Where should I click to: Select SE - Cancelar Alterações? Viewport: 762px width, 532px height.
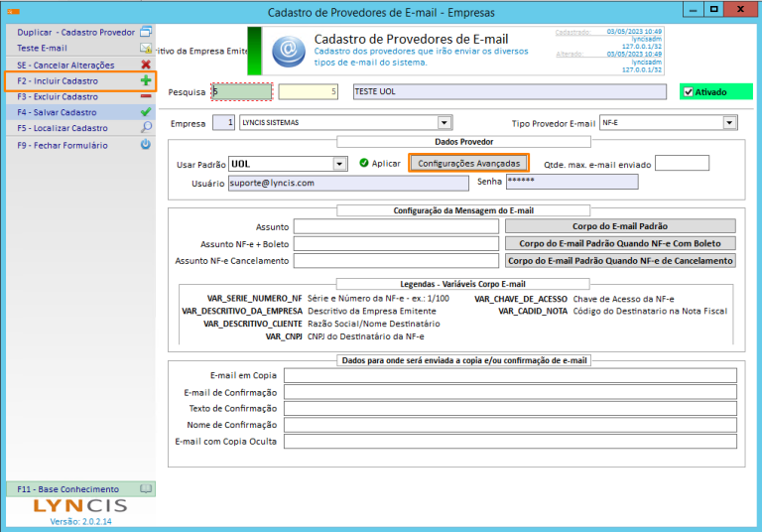pos(81,65)
